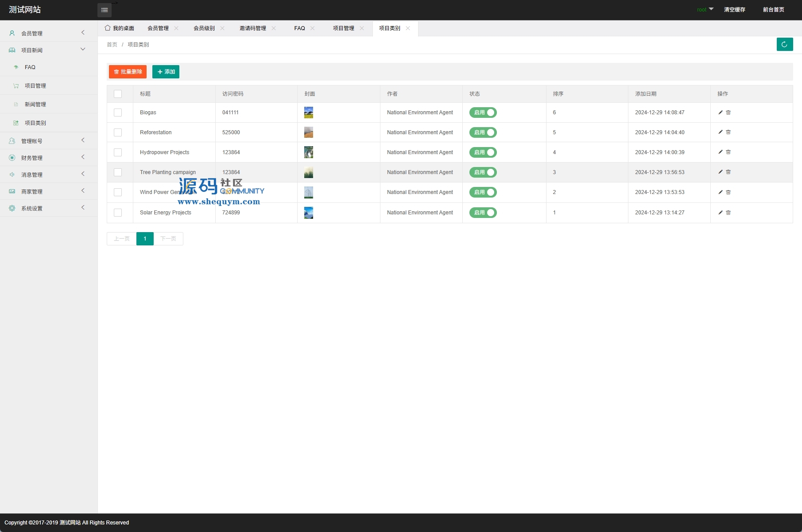Click the 批量删除 button
Screen dimensions: 802x532
click(128, 72)
